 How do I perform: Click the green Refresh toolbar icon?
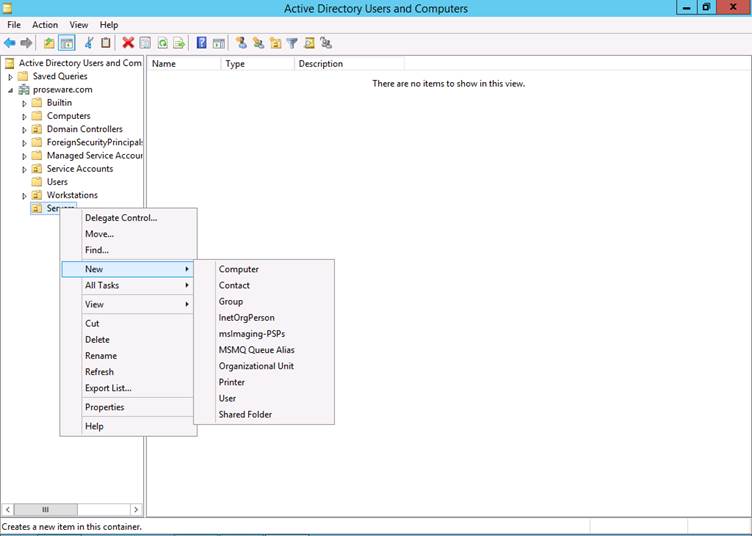pyautogui.click(x=162, y=43)
